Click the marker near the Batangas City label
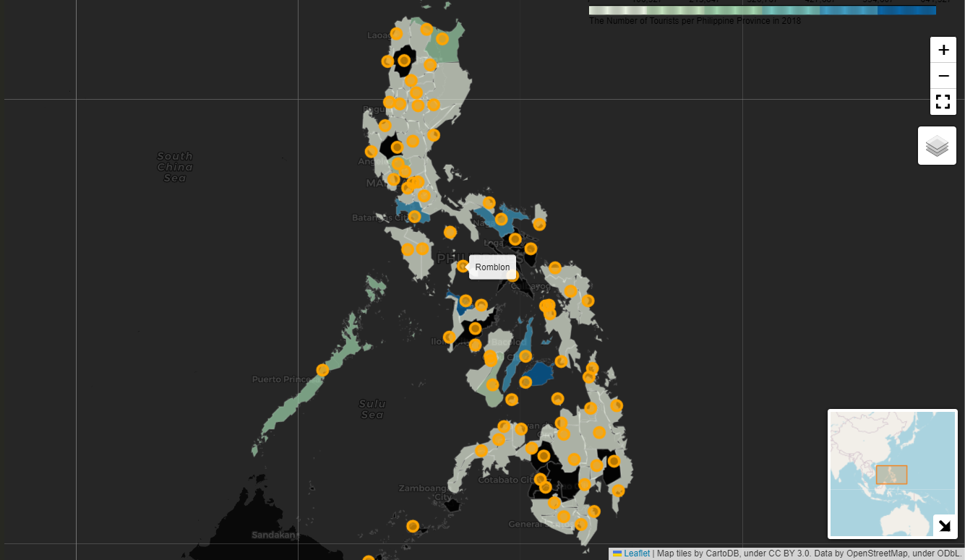This screenshot has height=560, width=965. 414,217
